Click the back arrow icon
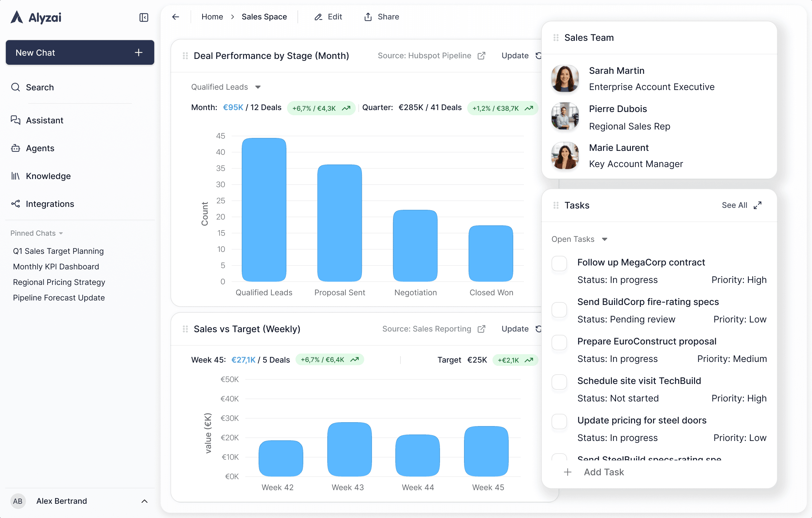The image size is (812, 518). click(176, 17)
